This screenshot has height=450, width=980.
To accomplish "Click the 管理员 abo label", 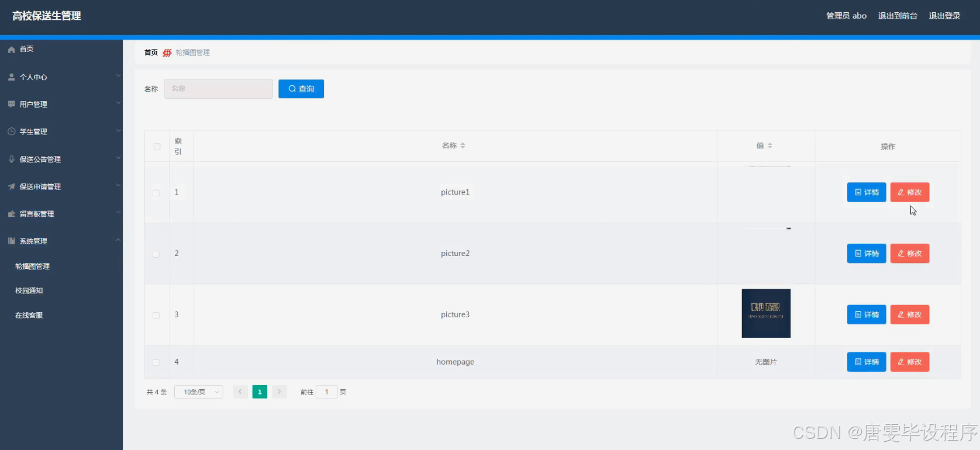I will point(846,16).
